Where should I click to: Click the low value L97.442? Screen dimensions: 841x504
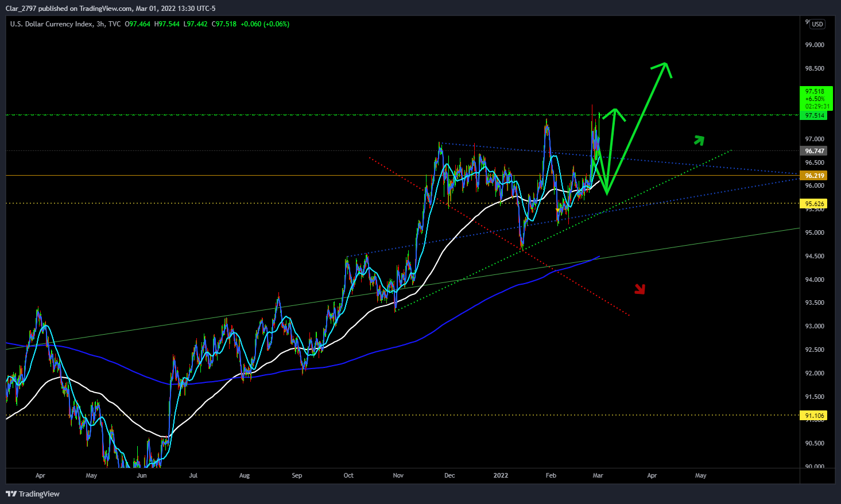coord(195,24)
